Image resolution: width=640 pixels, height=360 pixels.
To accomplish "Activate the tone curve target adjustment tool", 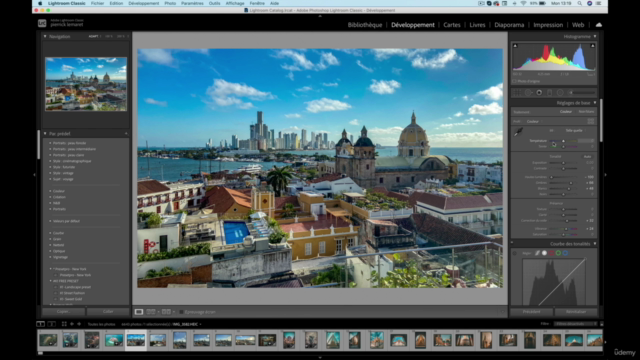I will (515, 253).
